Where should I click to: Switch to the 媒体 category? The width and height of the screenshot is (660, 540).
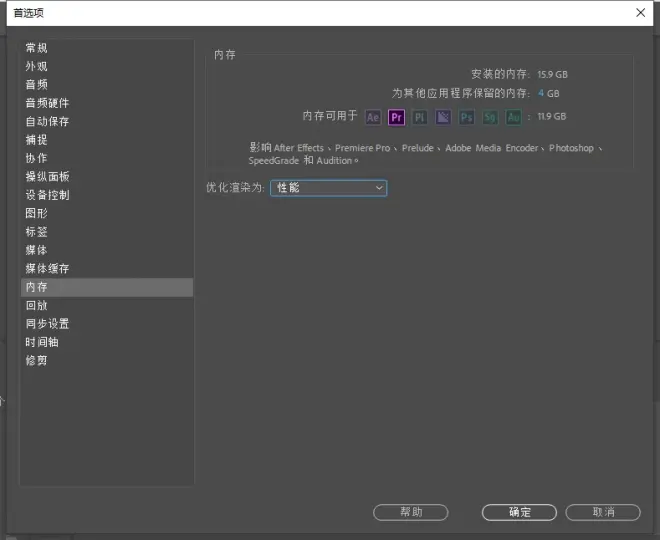tap(107, 250)
